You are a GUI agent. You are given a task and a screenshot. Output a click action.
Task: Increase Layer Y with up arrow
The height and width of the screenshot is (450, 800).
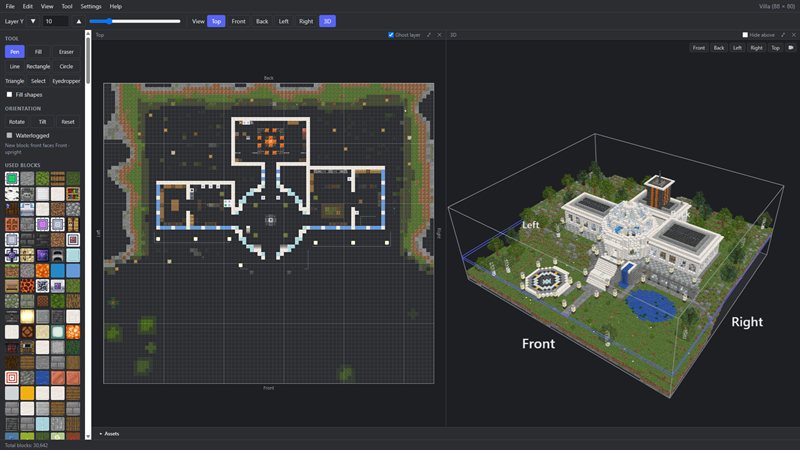point(79,21)
